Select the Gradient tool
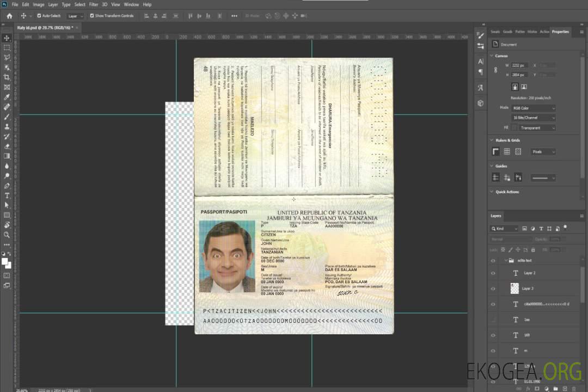Image resolution: width=588 pixels, height=392 pixels. click(x=7, y=156)
